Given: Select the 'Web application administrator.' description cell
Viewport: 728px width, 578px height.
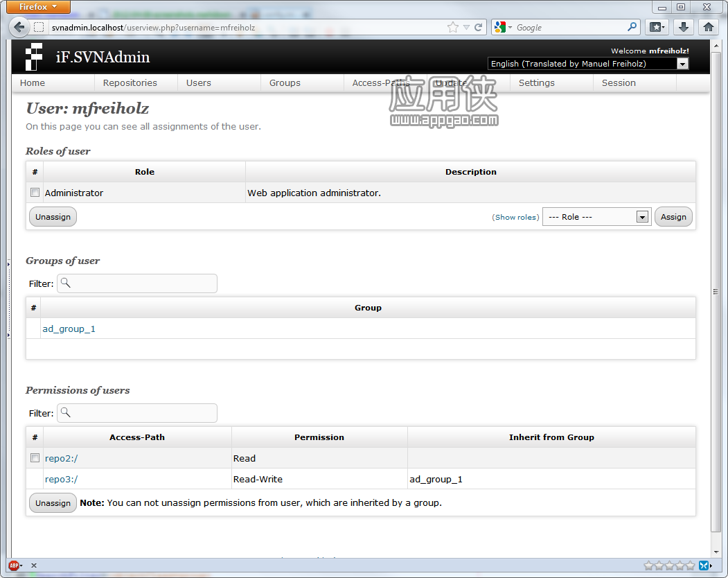Looking at the screenshot, I should pos(470,193).
